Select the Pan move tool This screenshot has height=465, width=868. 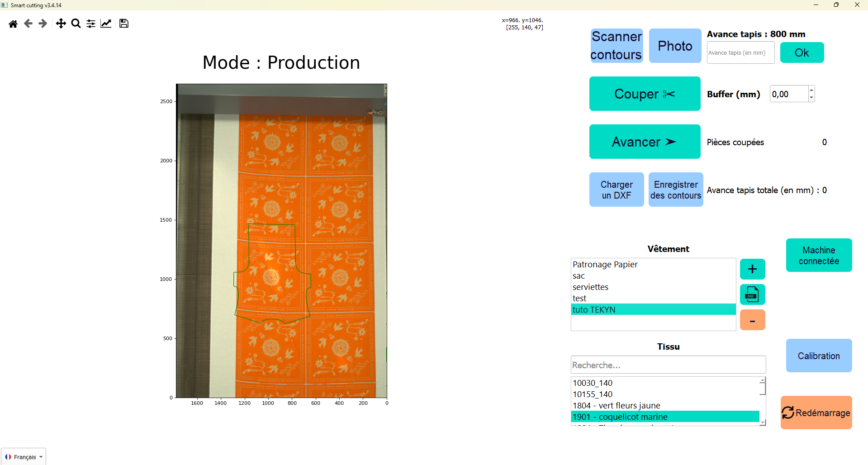[61, 24]
